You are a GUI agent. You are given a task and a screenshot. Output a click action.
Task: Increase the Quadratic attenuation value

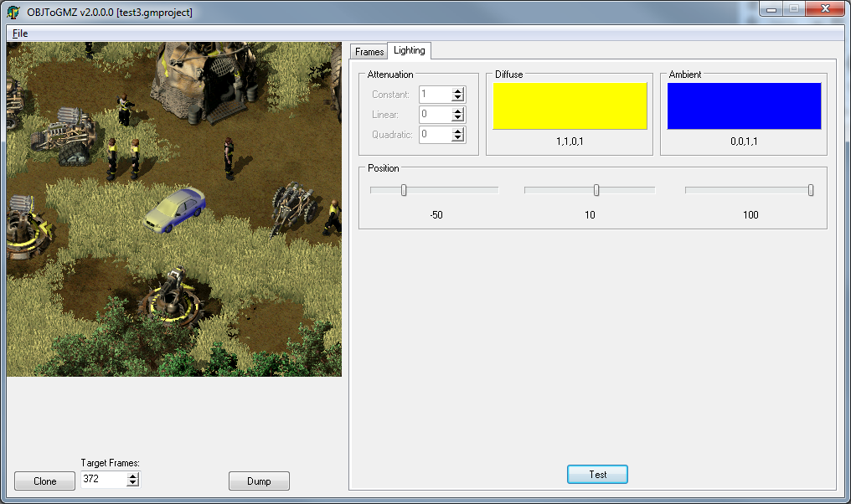[458, 131]
